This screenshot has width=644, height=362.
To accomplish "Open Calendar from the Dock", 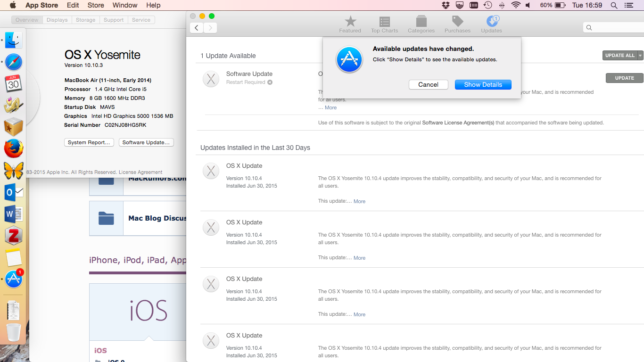I will coord(14,83).
